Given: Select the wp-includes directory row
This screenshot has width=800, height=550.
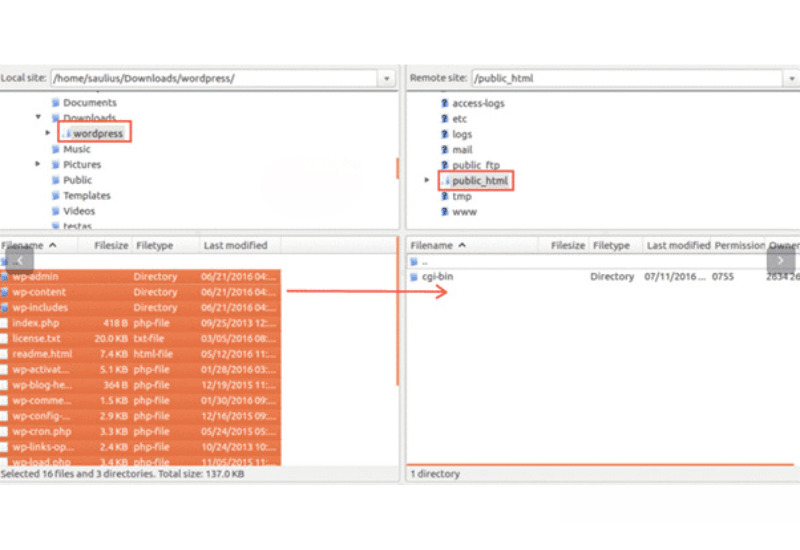Looking at the screenshot, I should pos(140,307).
